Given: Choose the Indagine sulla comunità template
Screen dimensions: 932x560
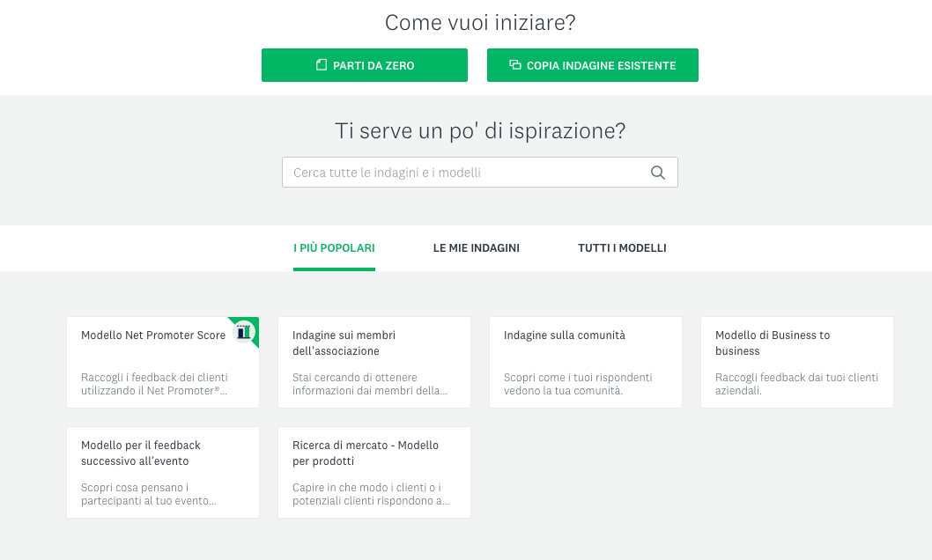Looking at the screenshot, I should tap(586, 362).
